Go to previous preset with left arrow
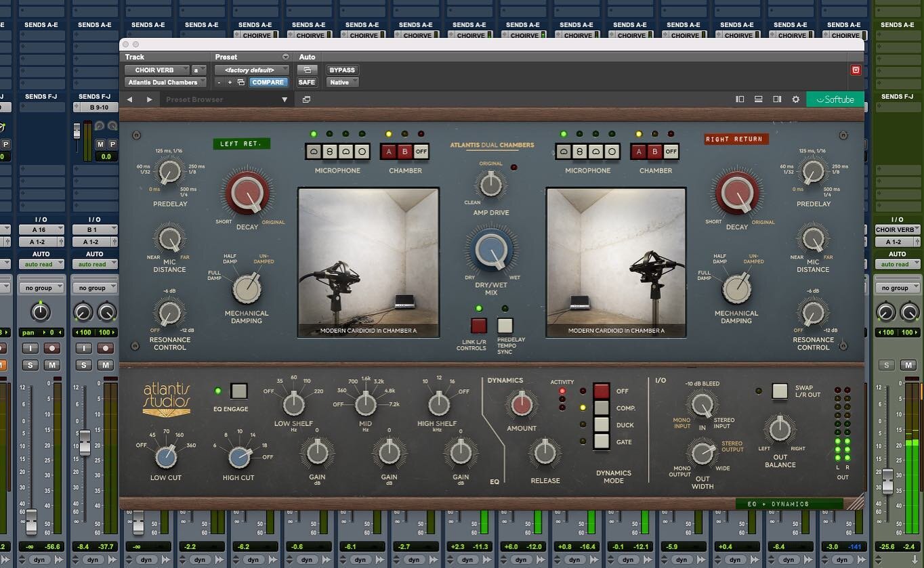The image size is (924, 568). pyautogui.click(x=130, y=100)
